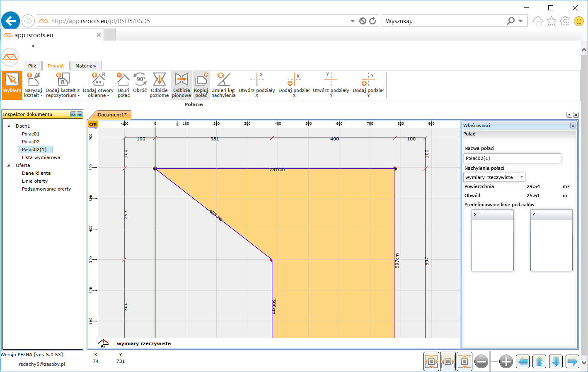
Task: Open the Plik ribbon tab
Action: tap(32, 66)
